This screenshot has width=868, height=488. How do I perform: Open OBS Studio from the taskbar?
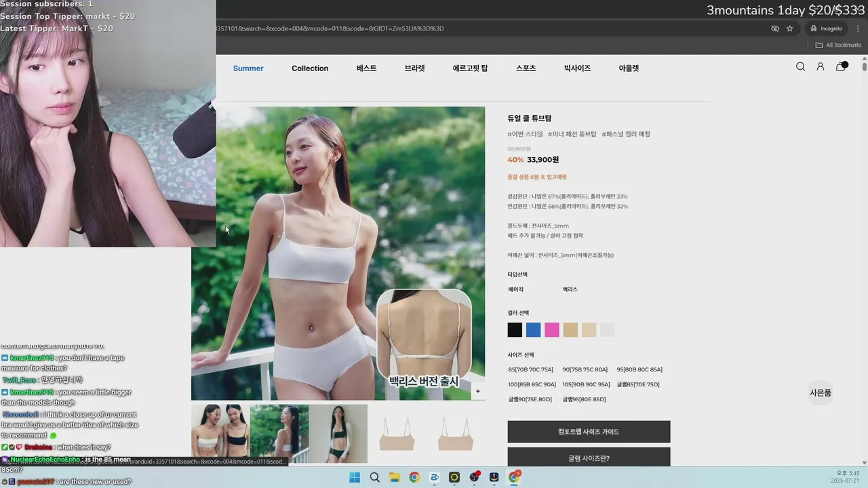pos(474,477)
